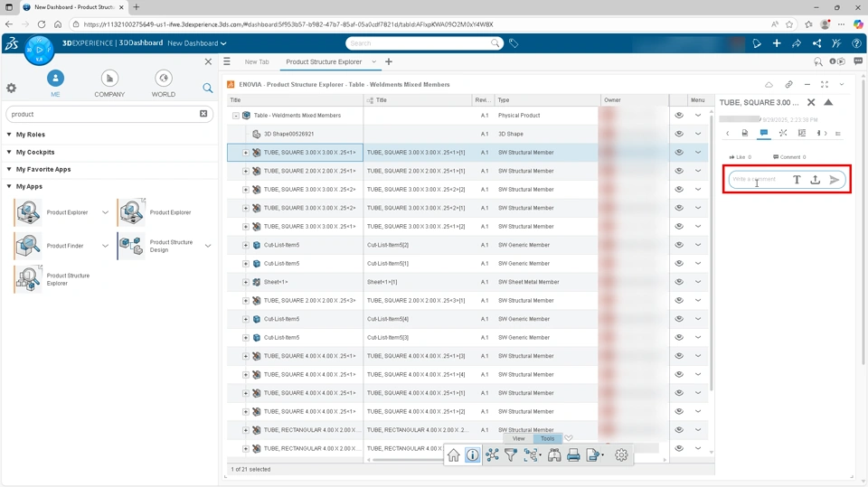The height and width of the screenshot is (487, 868).
Task: Click the magnifier icon in compass panel
Action: (208, 88)
